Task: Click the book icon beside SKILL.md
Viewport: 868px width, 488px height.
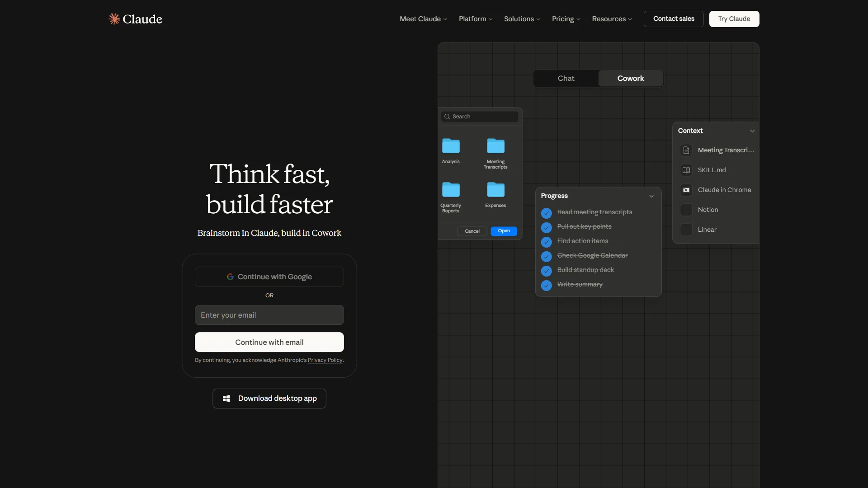Action: pyautogui.click(x=686, y=170)
